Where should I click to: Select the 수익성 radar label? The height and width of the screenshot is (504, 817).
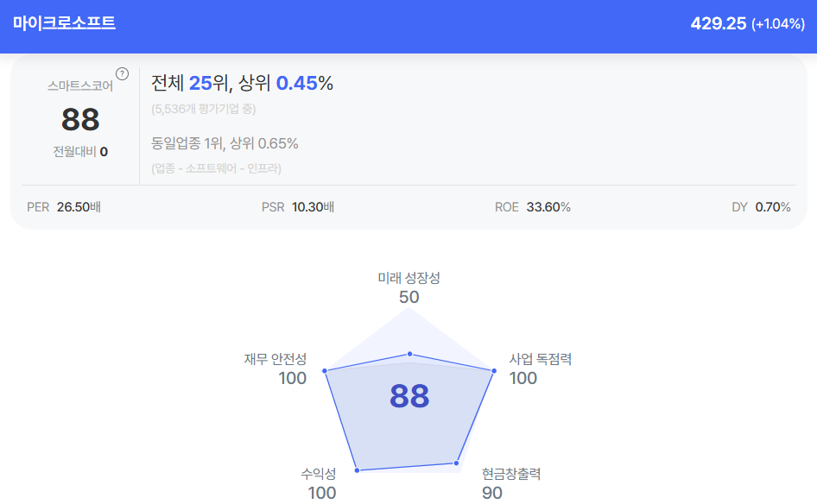(319, 474)
